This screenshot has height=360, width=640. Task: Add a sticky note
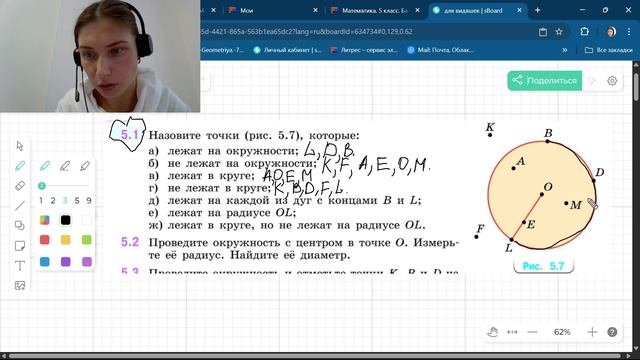pyautogui.click(x=20, y=246)
